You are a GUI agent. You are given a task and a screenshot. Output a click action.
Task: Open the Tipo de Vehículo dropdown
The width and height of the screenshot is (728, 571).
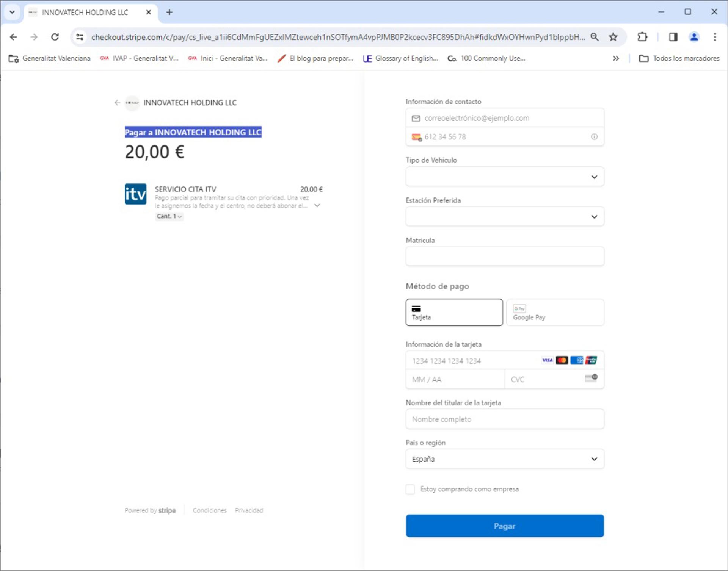point(504,177)
